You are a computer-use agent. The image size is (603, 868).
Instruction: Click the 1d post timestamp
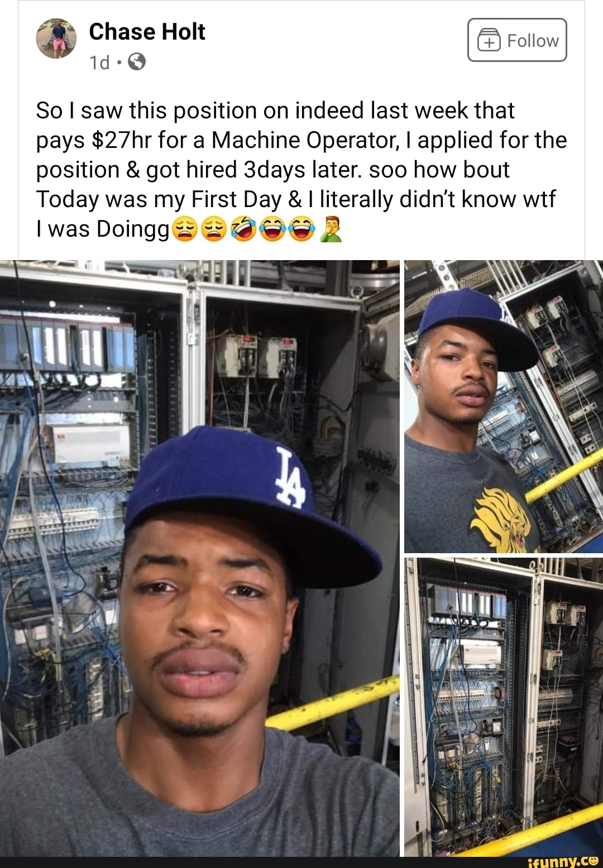pyautogui.click(x=99, y=63)
